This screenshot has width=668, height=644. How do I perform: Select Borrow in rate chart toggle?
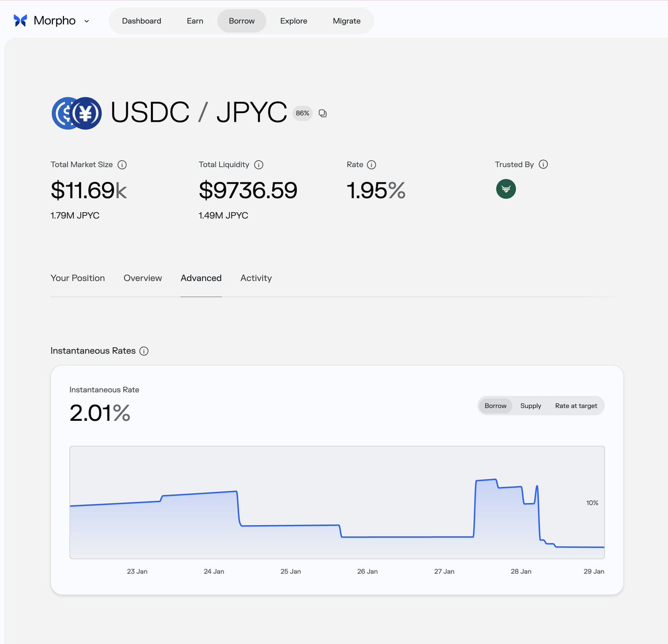(x=495, y=406)
